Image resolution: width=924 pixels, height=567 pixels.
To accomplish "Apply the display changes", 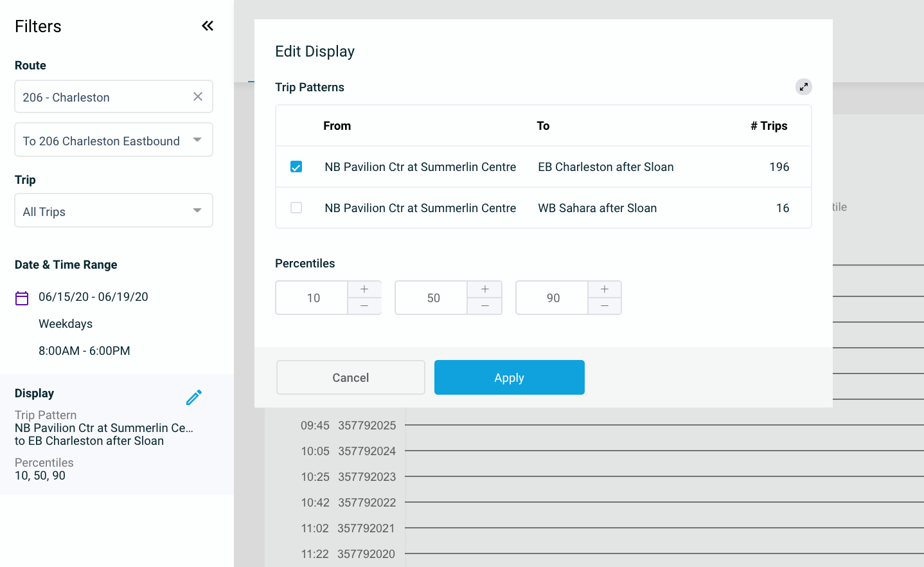I will (509, 377).
